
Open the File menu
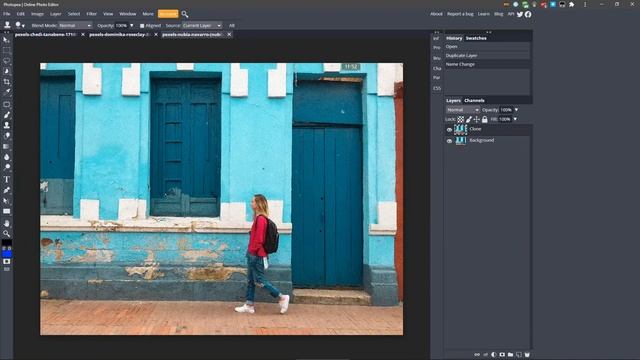coord(7,14)
